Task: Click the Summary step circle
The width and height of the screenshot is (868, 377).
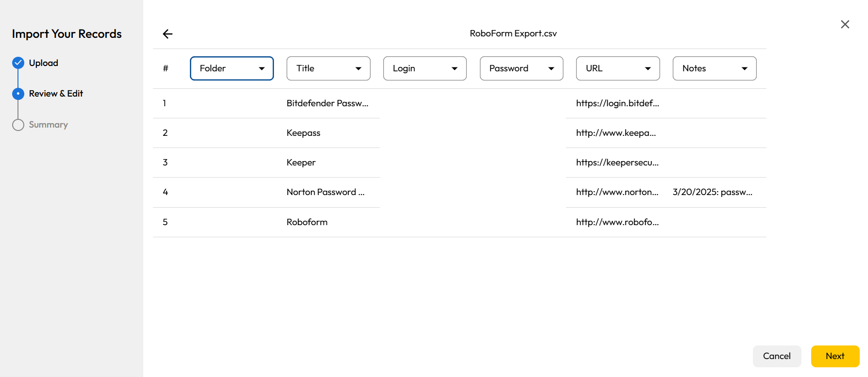Action: [x=18, y=125]
